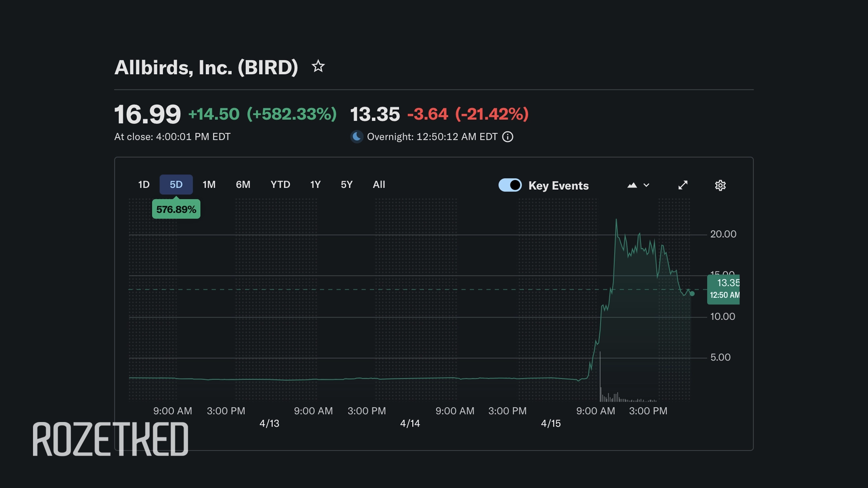Show All-time price range
This screenshot has height=488, width=868.
(379, 184)
